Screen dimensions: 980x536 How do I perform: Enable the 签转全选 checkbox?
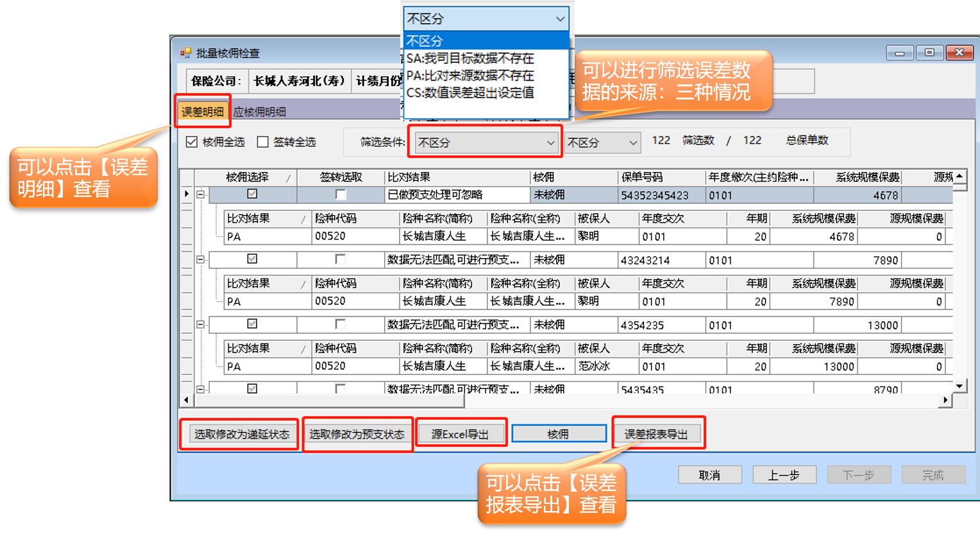262,142
